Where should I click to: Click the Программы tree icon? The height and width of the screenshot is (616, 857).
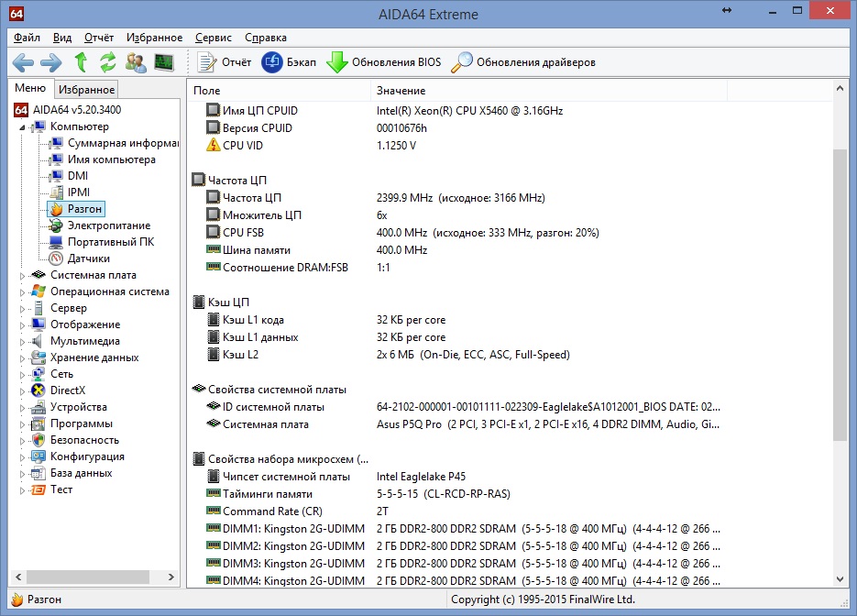pyautogui.click(x=38, y=423)
